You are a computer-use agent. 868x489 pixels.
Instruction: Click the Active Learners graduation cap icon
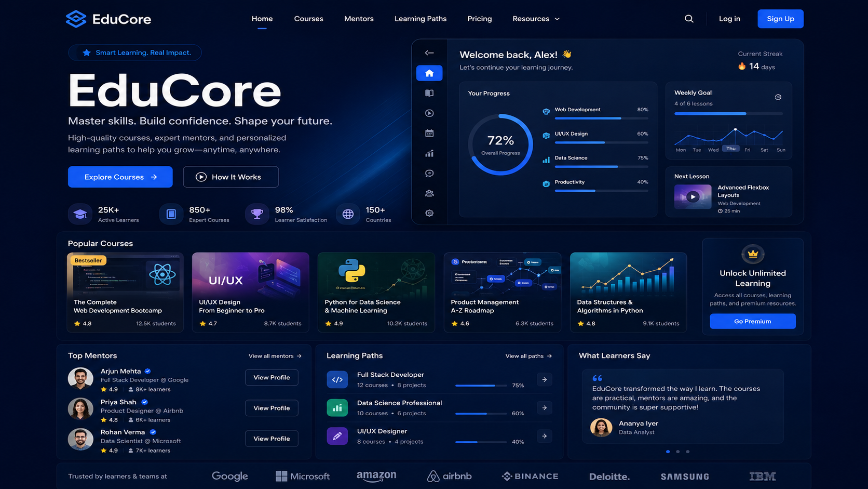(80, 214)
